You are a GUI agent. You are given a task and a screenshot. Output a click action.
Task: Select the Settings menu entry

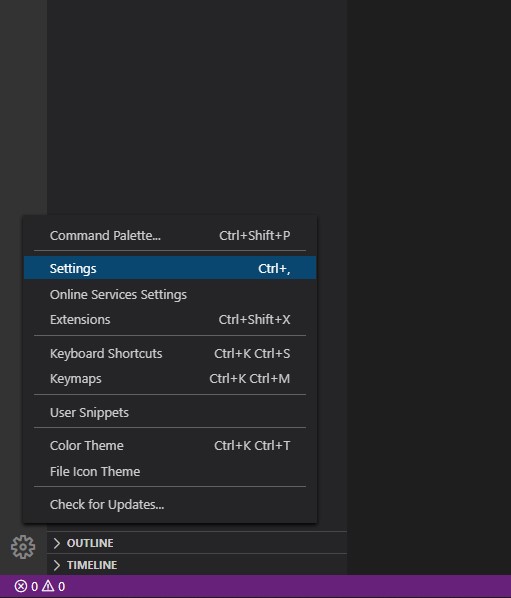point(170,268)
